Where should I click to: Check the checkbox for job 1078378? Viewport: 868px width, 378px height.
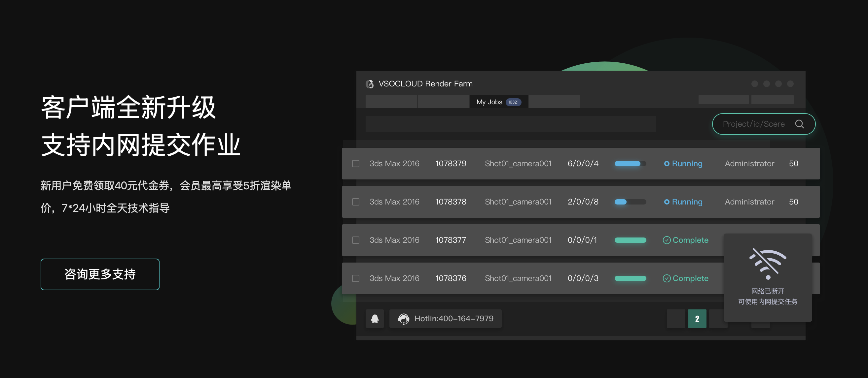(x=355, y=202)
